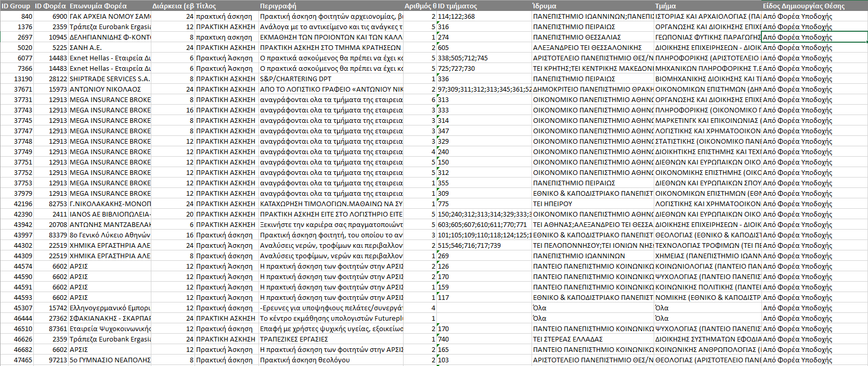Select 'ΠΑΝΕΠΙΣΤΗΜΙΟ ΙΩΑΝΝΙΝΩΝ' in row 44309
Screen dimensions: 868x366
point(593,256)
